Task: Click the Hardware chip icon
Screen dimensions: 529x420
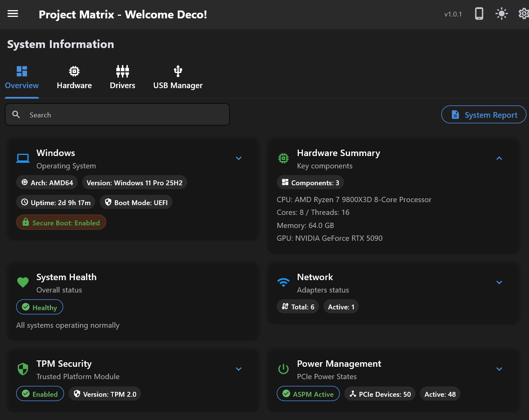Action: point(74,71)
